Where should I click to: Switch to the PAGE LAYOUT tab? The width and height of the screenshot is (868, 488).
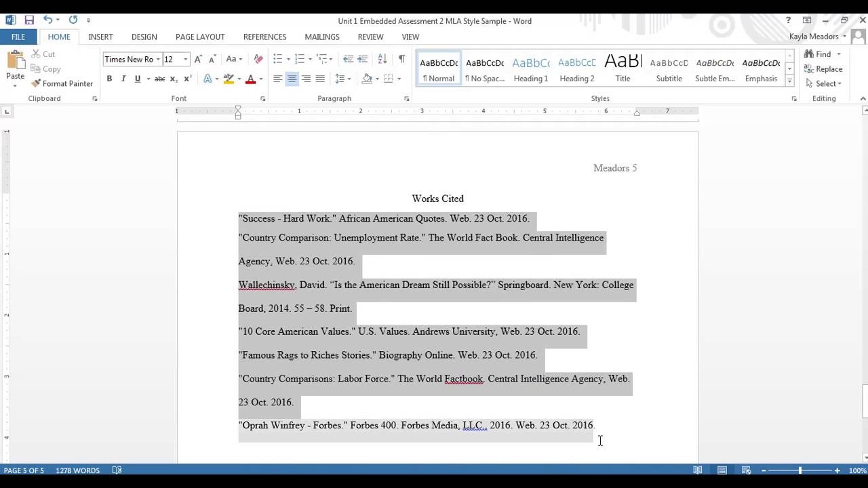(x=200, y=37)
